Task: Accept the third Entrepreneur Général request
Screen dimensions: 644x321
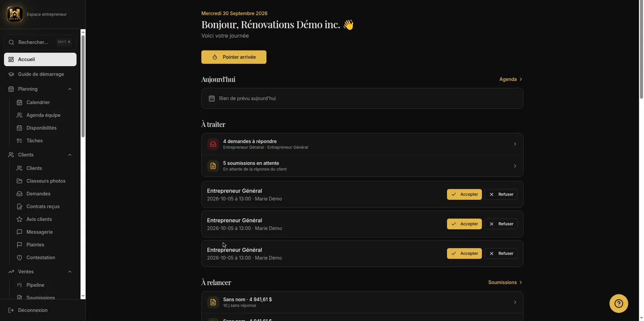Action: click(464, 253)
